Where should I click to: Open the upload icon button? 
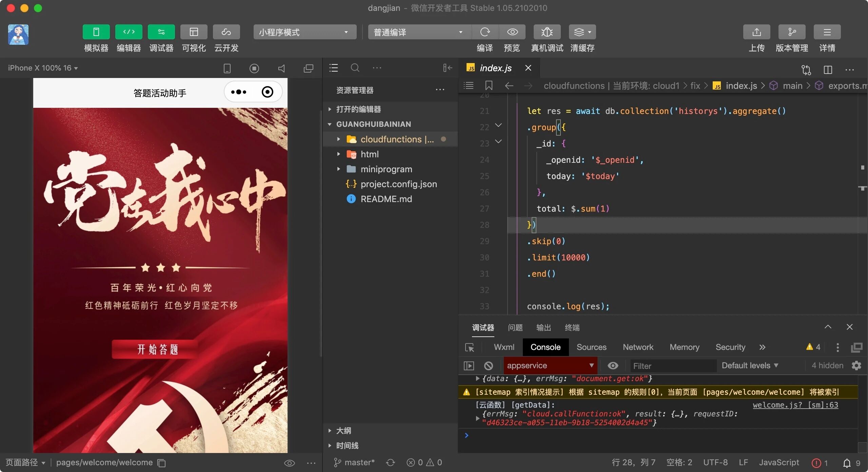[756, 32]
